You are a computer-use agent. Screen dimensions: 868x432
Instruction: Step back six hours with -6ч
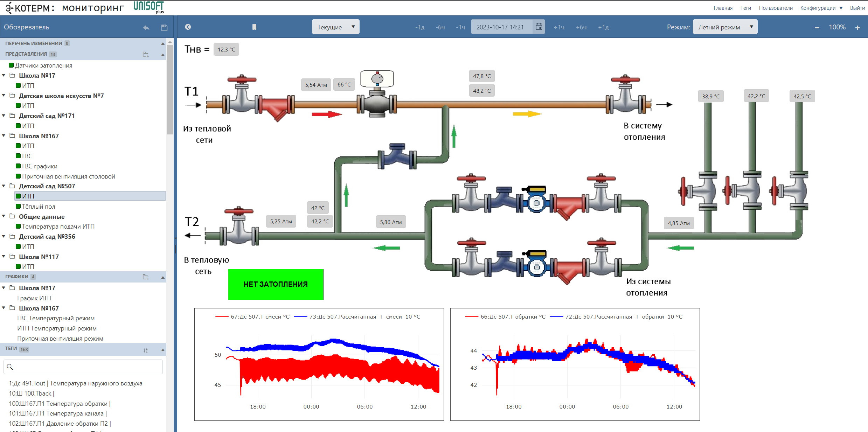pyautogui.click(x=440, y=27)
